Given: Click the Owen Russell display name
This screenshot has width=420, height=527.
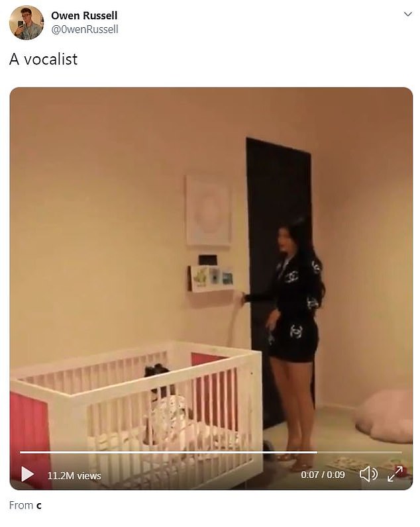Looking at the screenshot, I should (x=84, y=15).
